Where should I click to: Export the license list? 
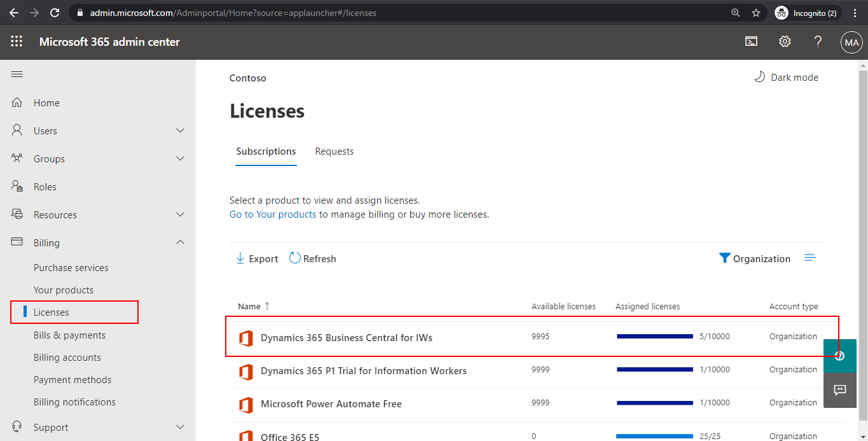point(256,258)
